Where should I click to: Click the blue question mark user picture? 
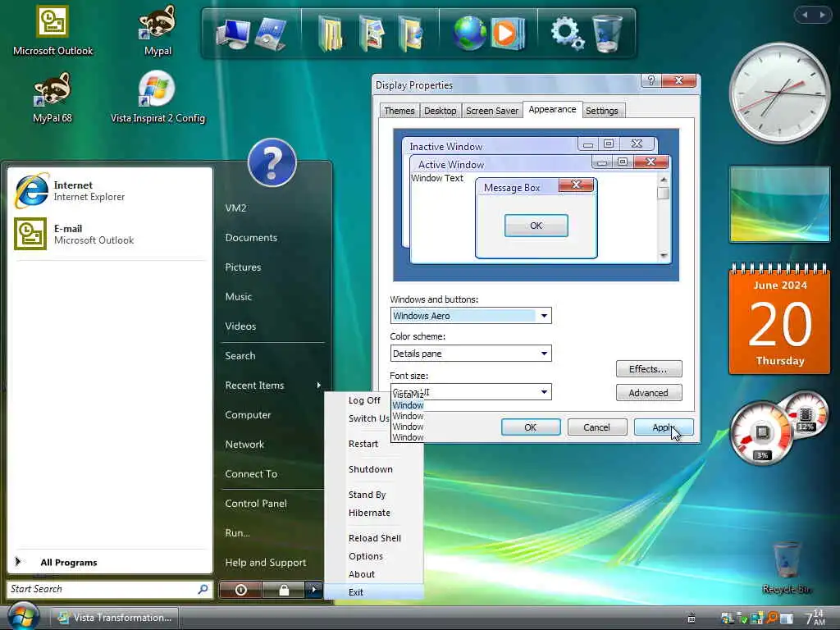[272, 162]
